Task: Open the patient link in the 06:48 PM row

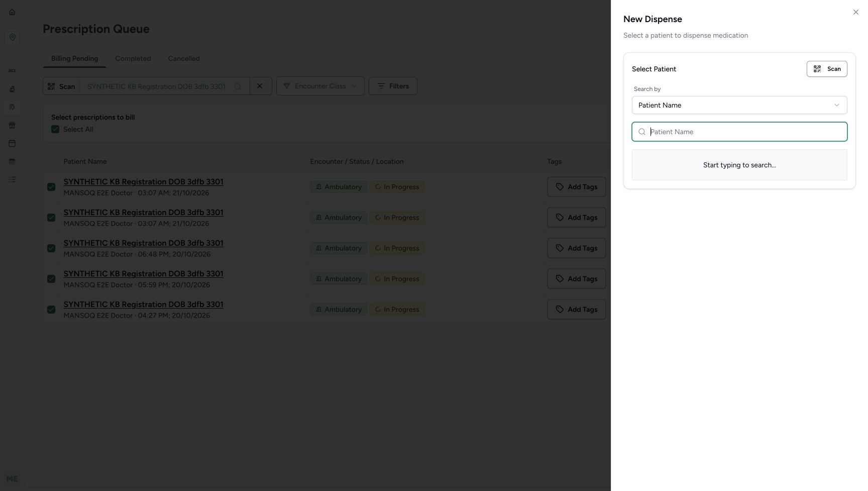Action: [x=143, y=243]
